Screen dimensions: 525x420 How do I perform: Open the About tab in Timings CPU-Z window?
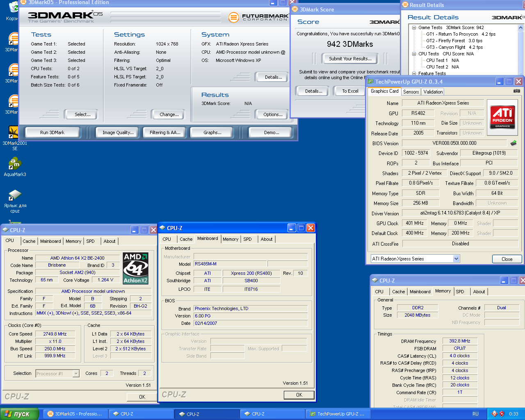coord(479,292)
